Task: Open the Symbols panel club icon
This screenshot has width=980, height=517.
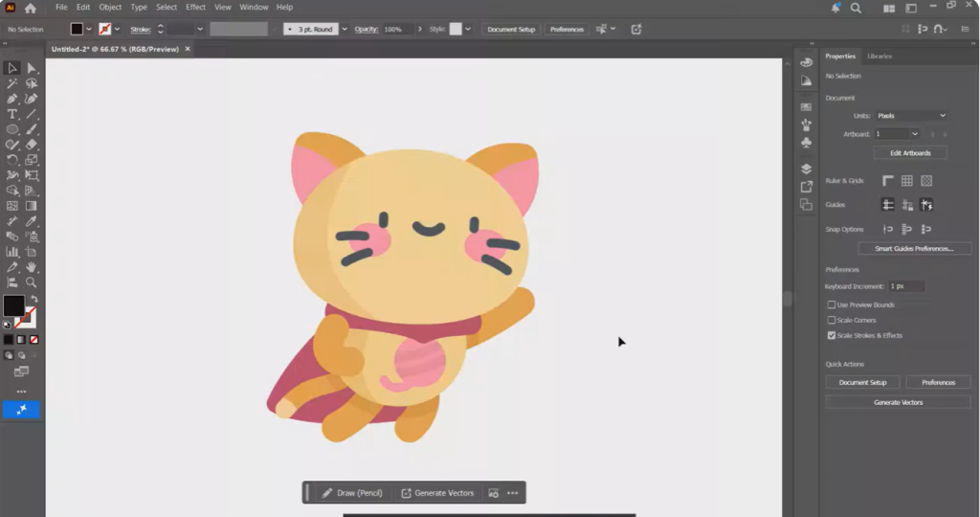Action: (806, 143)
